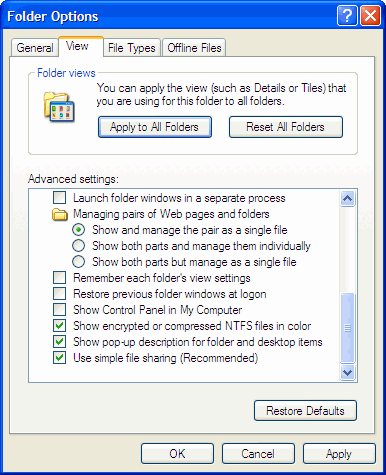
Task: Select Show both parts and manage them individually
Action: point(79,246)
